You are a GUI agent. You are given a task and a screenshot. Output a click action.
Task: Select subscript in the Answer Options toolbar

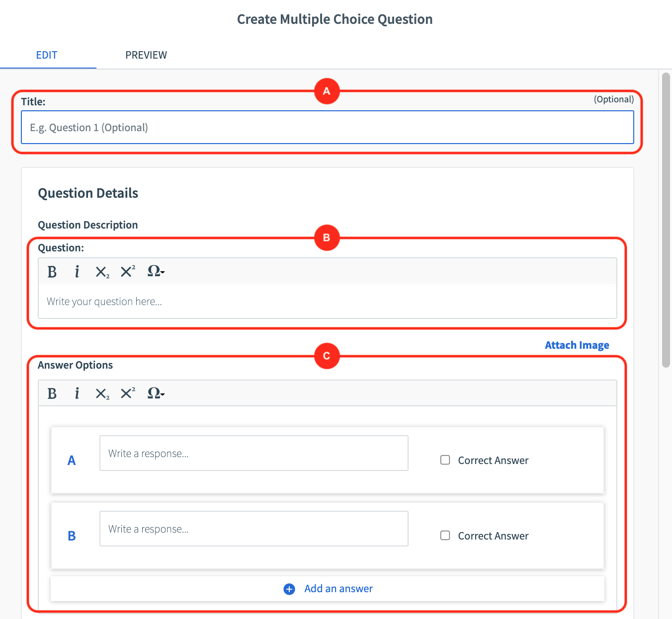[102, 393]
